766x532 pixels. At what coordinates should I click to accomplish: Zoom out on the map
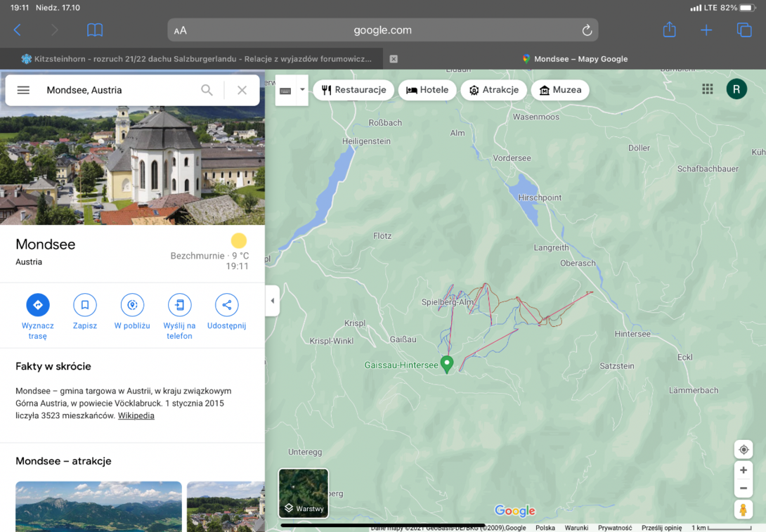point(744,488)
